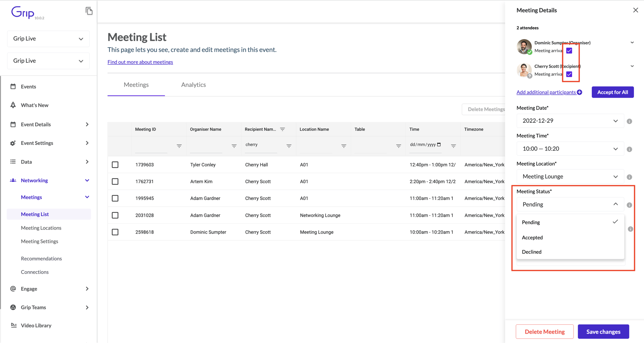Select Meeting Locations in the sidebar
644x343 pixels.
(x=41, y=227)
